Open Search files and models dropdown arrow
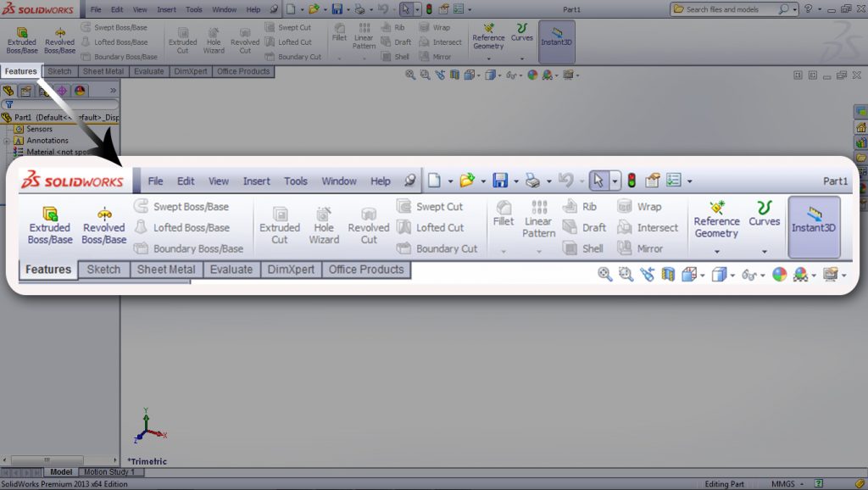This screenshot has height=490, width=868. click(x=794, y=9)
